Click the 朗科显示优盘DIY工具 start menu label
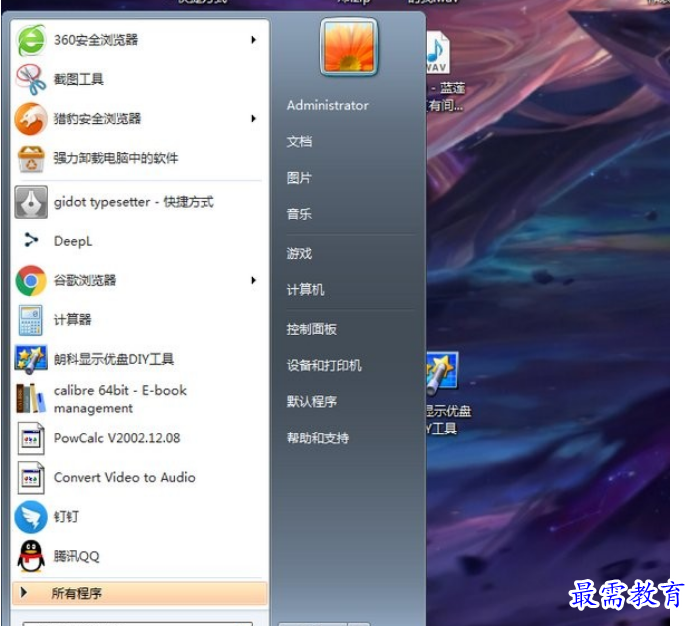The width and height of the screenshot is (693, 626). 114,359
